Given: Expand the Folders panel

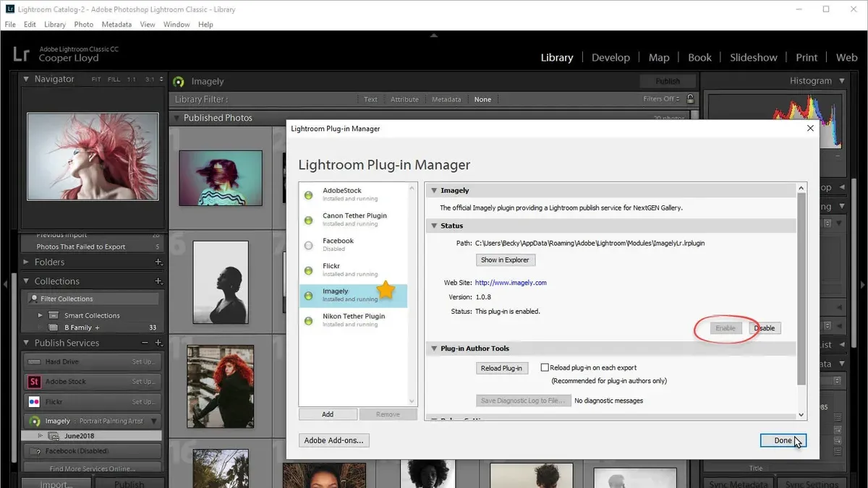Looking at the screenshot, I should coord(27,262).
